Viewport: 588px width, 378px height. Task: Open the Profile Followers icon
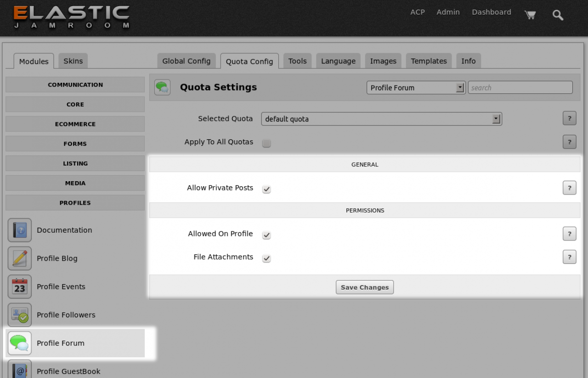click(20, 315)
